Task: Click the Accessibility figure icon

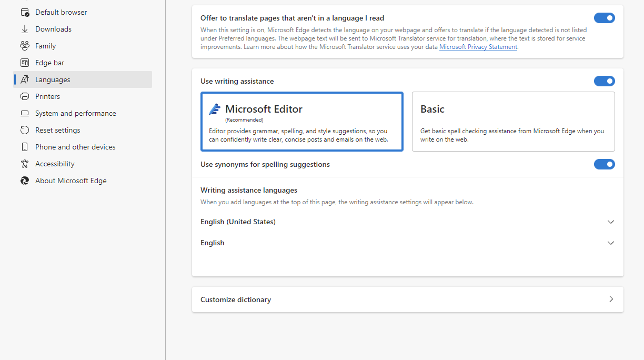Action: (24, 164)
